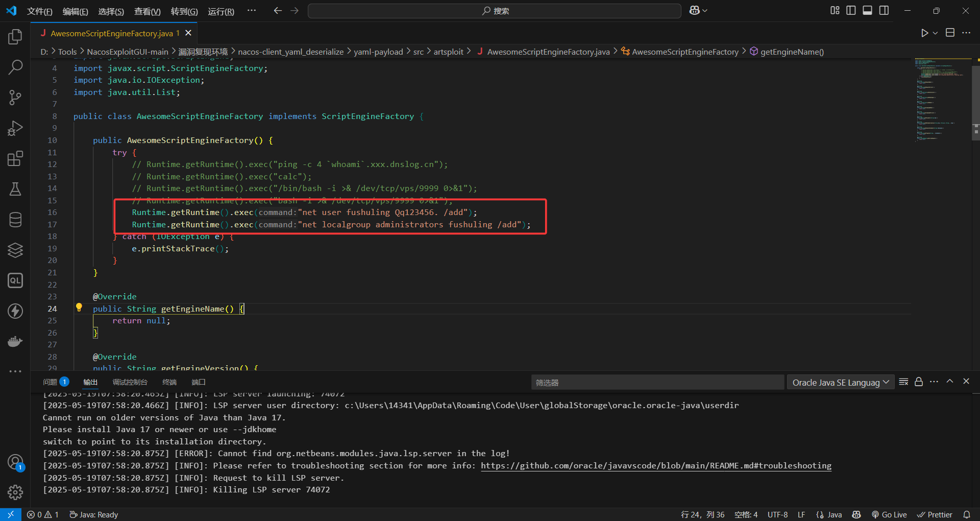Viewport: 980px width, 521px height.
Task: Go back in navigation history
Action: pyautogui.click(x=278, y=11)
